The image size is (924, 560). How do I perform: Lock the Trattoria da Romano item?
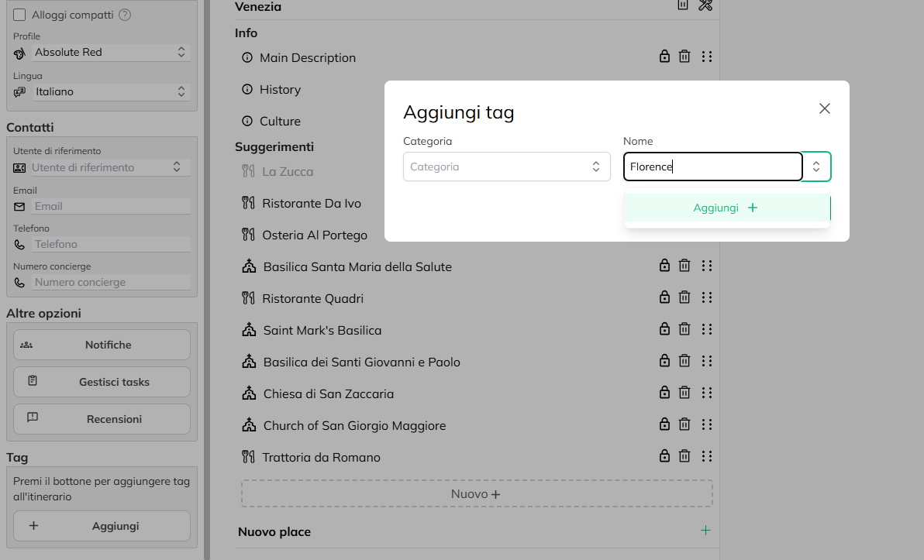tap(664, 456)
